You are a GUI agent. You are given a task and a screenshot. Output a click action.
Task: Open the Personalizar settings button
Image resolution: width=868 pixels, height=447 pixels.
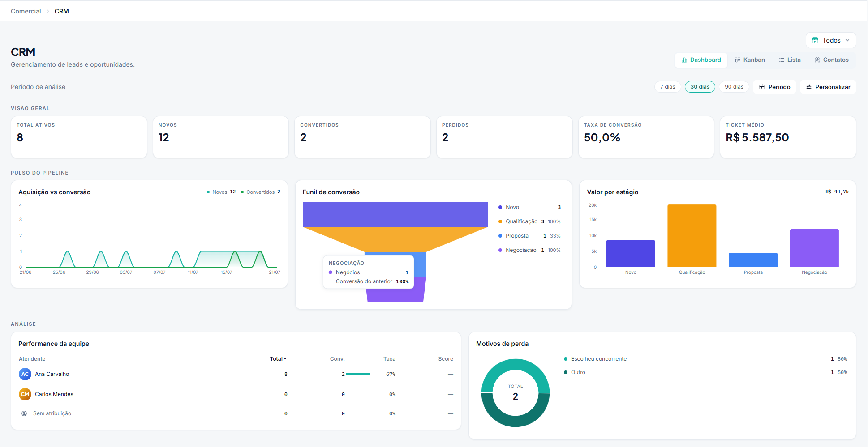coord(828,87)
